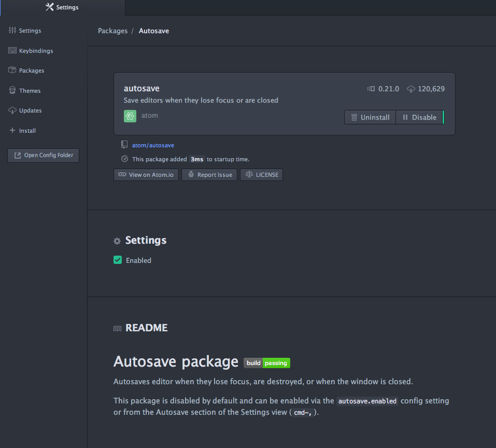Screen dimensions: 496x448
Task: Click the downloads cloud icon
Action: [x=411, y=89]
